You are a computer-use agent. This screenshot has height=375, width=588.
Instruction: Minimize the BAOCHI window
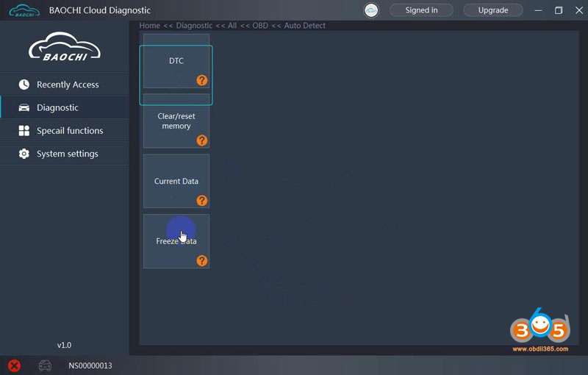[538, 10]
